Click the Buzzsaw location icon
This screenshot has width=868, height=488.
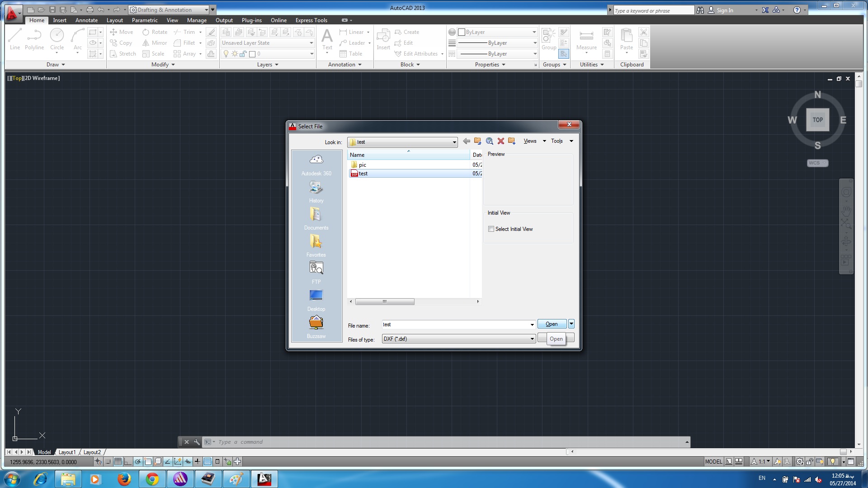click(x=316, y=326)
